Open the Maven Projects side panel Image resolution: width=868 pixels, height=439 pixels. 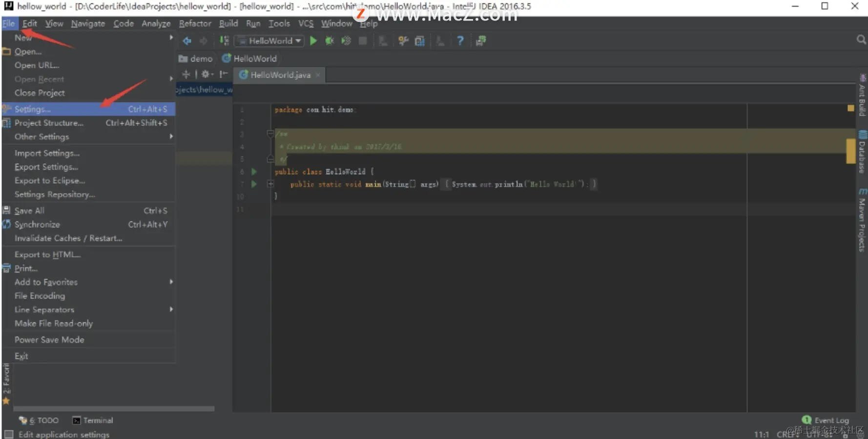tap(862, 220)
